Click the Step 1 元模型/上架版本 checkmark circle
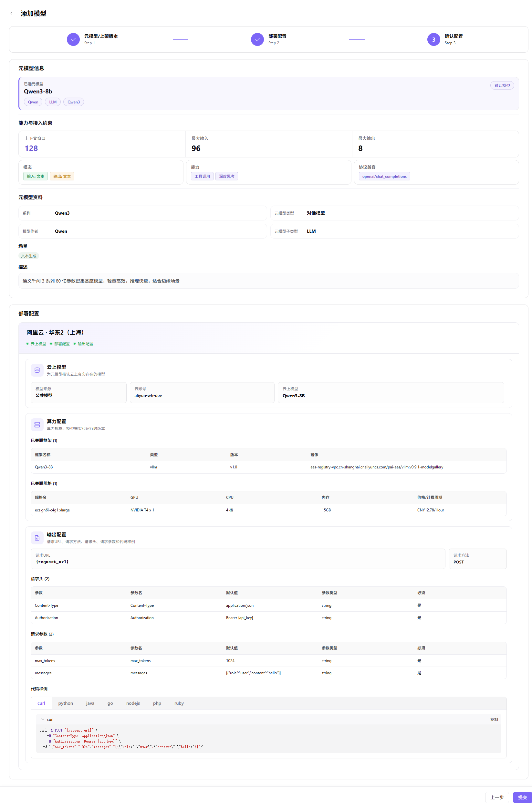 point(73,39)
